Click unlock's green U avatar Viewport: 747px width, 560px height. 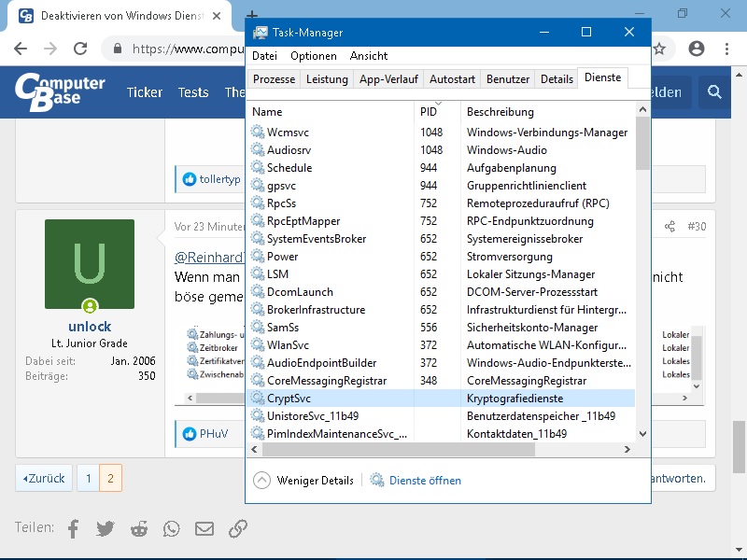pos(90,264)
